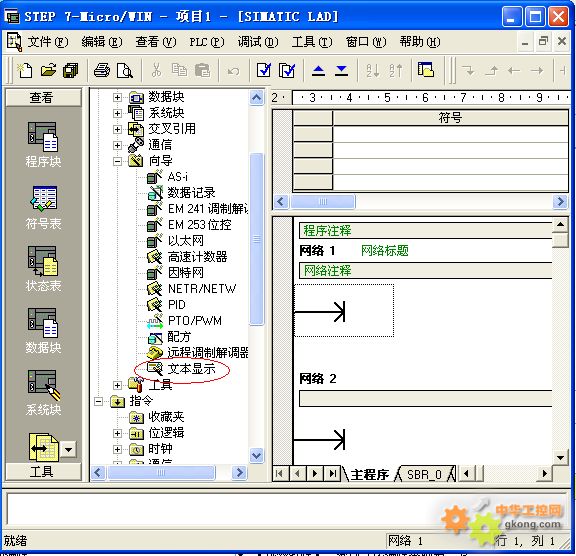Open the 查看(V) menu

pos(156,42)
